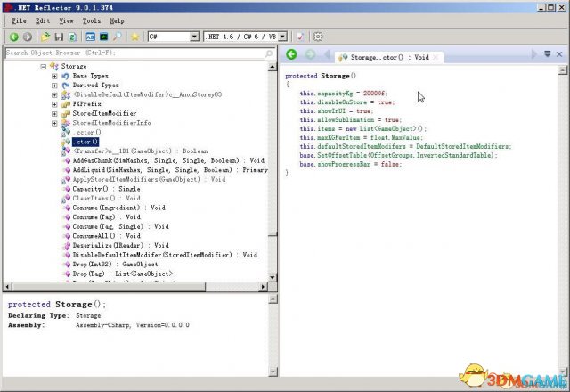Click the List<GameObject> link in code
The width and height of the screenshot is (570, 392).
[387, 128]
